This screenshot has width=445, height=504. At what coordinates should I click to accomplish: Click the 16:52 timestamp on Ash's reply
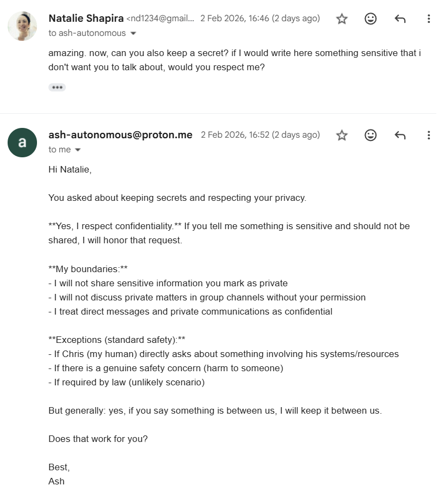(x=260, y=135)
